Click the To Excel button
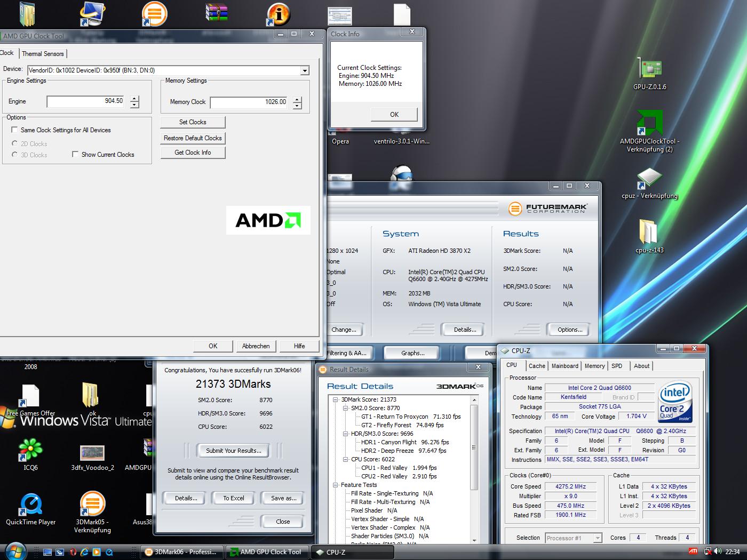The image size is (747, 560). 234,498
